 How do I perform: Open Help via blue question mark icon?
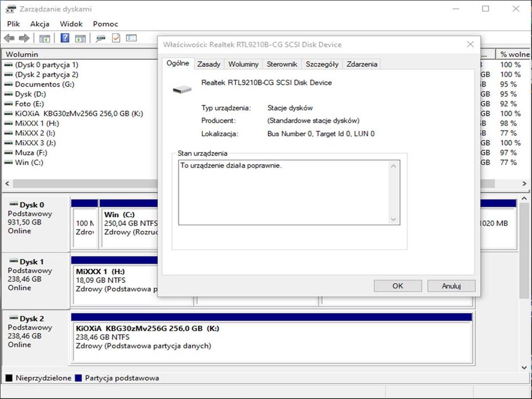tap(65, 38)
